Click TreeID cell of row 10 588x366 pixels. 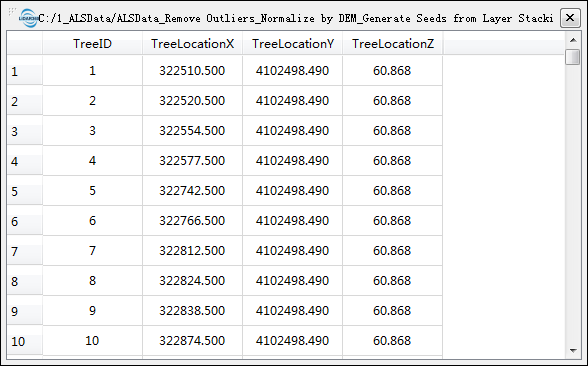pyautogui.click(x=92, y=340)
